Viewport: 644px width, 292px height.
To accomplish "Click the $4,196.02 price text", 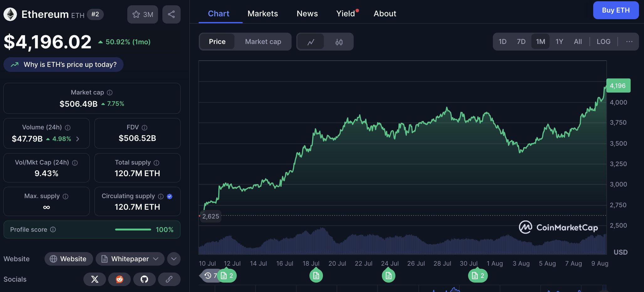I will 48,42.
